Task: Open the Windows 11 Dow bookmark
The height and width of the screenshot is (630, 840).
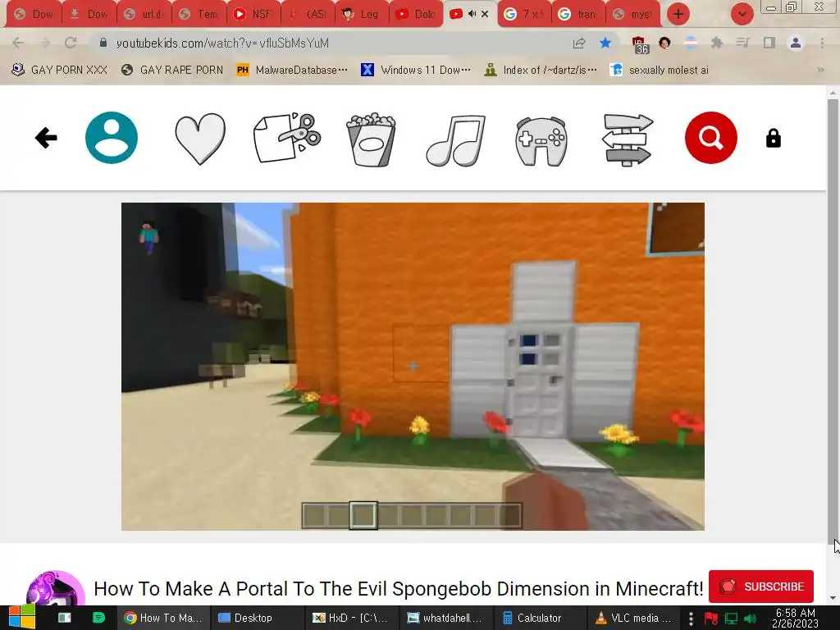Action: (416, 70)
